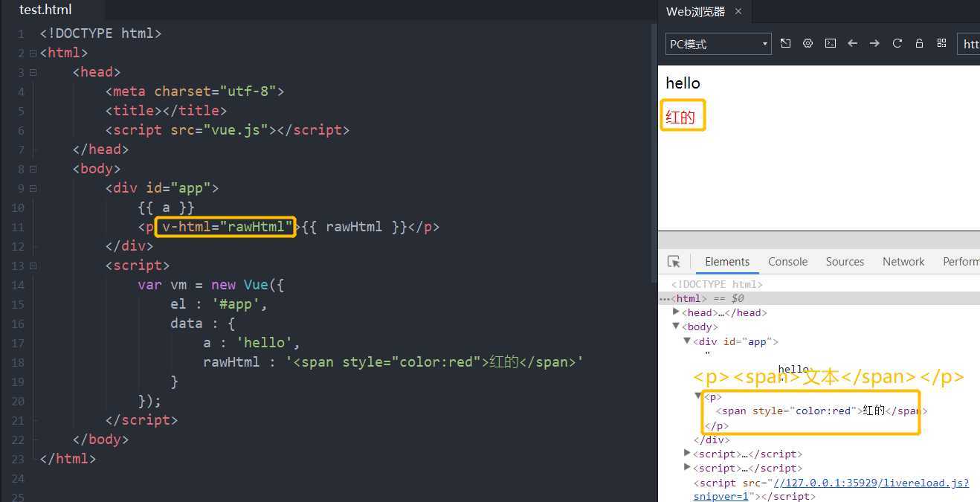Collapse the head fold marker on line 3
Screen dimensions: 980x502
coord(33,72)
